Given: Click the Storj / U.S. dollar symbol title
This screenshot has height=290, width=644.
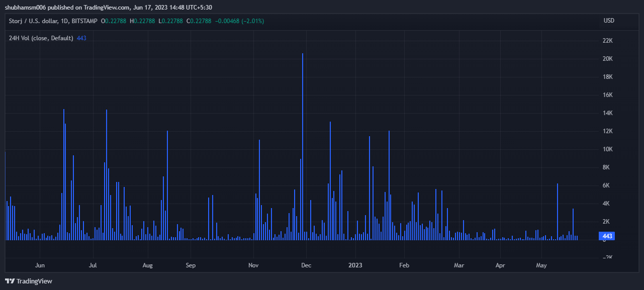Looking at the screenshot, I should click(x=53, y=21).
